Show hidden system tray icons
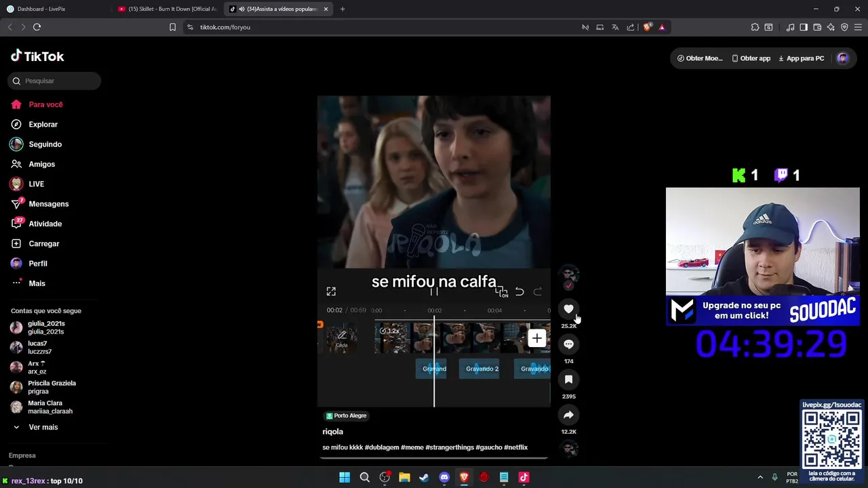Screen dimensions: 868x488 coord(759,477)
